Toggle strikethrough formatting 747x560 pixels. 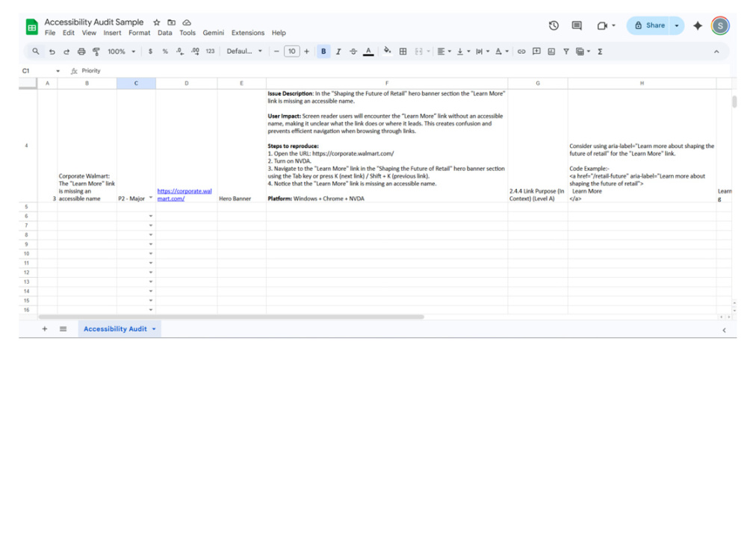[x=353, y=52]
